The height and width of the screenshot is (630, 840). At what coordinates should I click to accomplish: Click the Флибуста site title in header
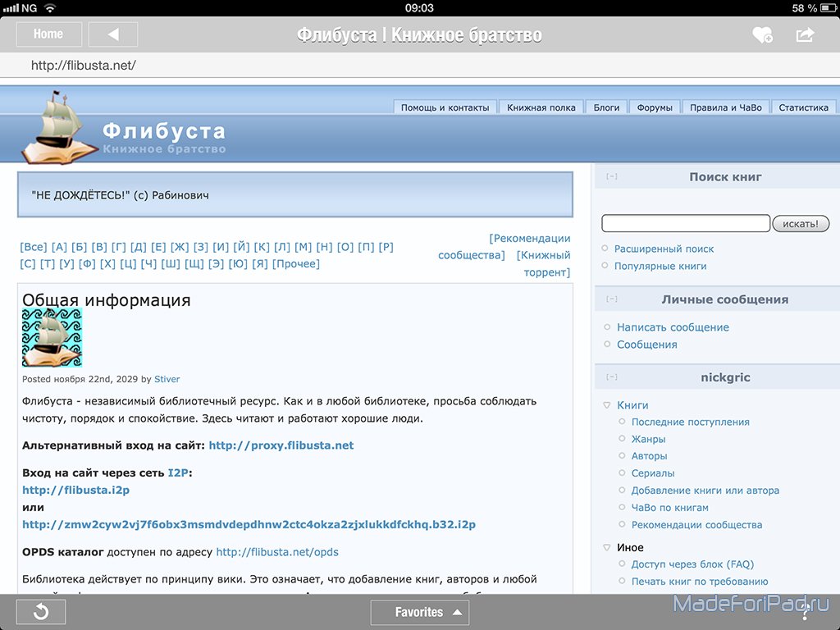pyautogui.click(x=164, y=130)
